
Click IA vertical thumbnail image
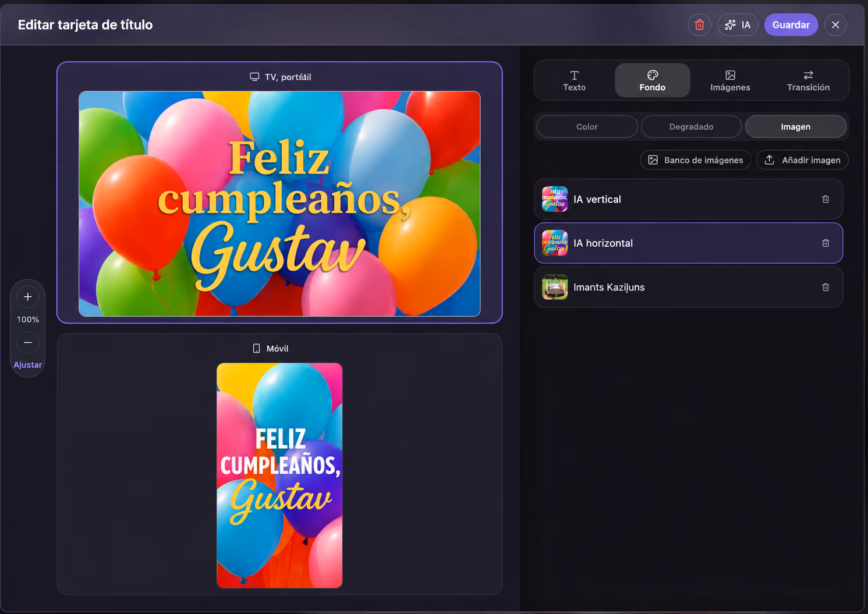click(555, 199)
